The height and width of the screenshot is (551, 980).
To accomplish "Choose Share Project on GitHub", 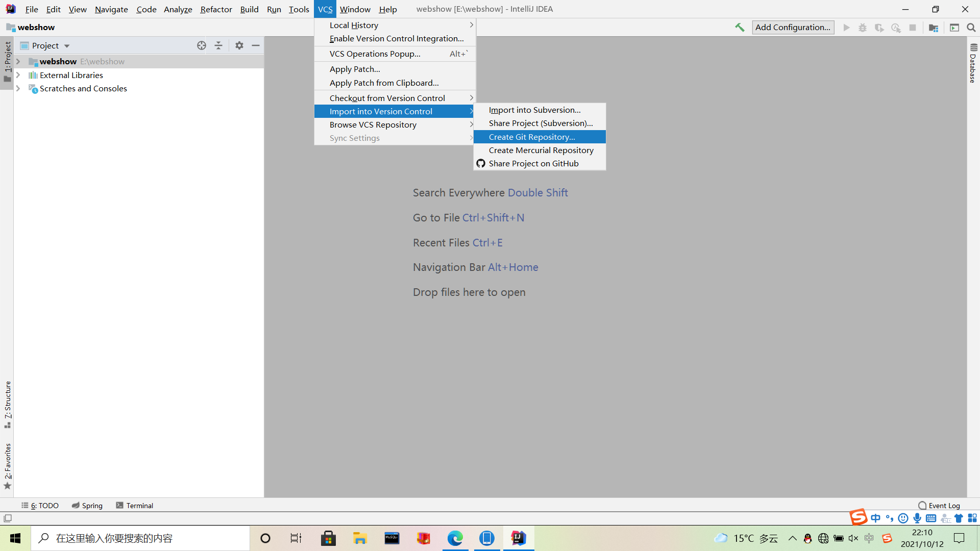I will (x=533, y=163).
